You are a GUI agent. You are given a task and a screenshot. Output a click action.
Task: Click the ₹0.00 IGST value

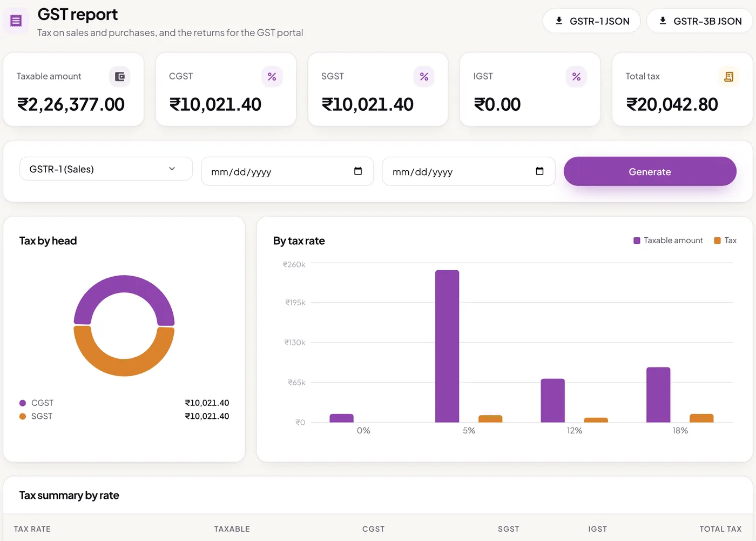tap(497, 104)
